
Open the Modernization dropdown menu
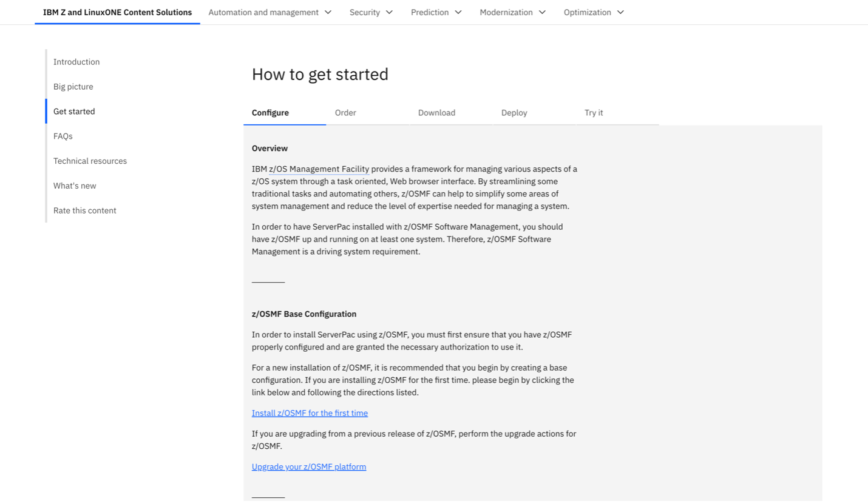[513, 12]
